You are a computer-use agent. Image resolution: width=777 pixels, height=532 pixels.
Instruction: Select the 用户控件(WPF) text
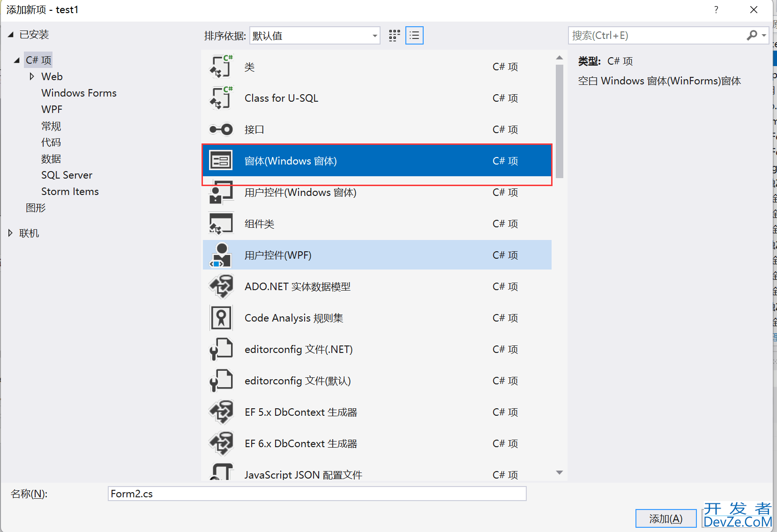click(x=278, y=255)
